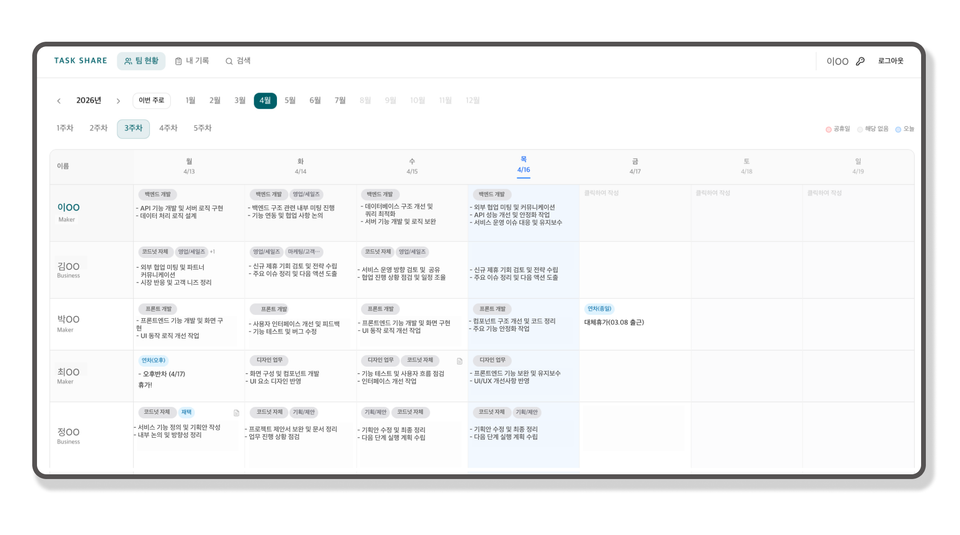
Task: Click the 연차(종일) tag on 박OO's Friday
Action: (x=599, y=309)
